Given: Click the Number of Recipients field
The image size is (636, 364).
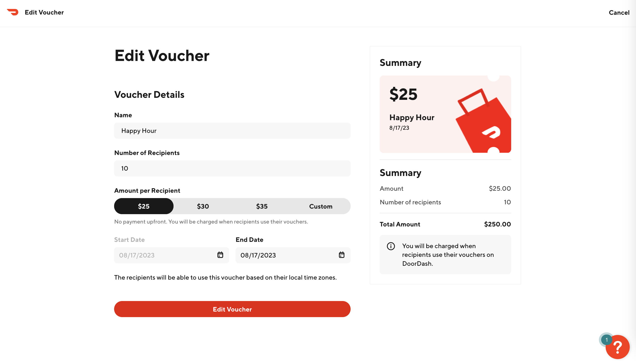Looking at the screenshot, I should coord(232,168).
